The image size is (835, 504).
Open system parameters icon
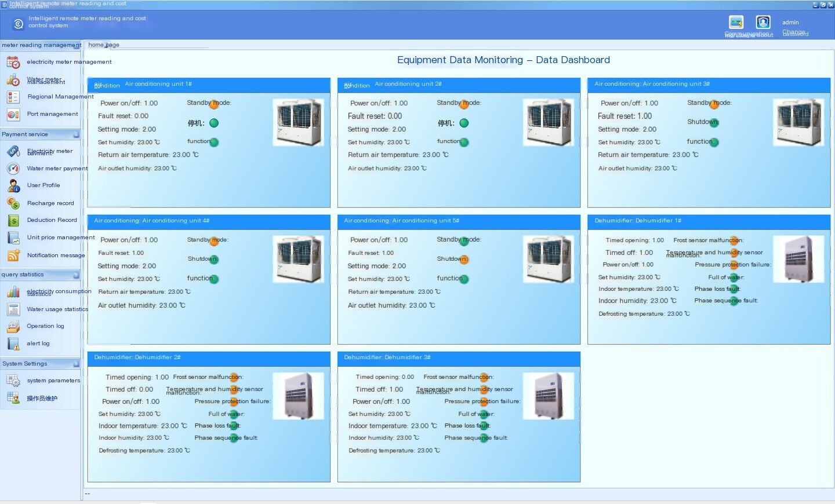(13, 381)
